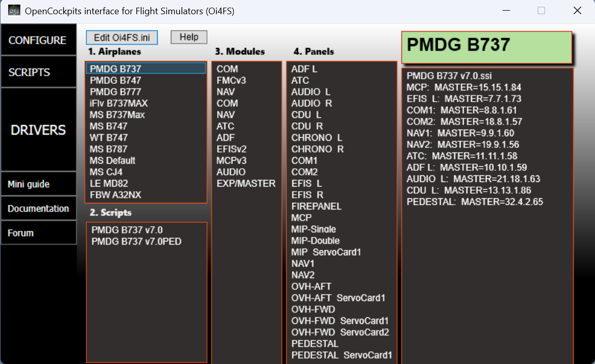Image resolution: width=595 pixels, height=364 pixels.
Task: Choose MIP-Single panel
Action: (x=313, y=229)
